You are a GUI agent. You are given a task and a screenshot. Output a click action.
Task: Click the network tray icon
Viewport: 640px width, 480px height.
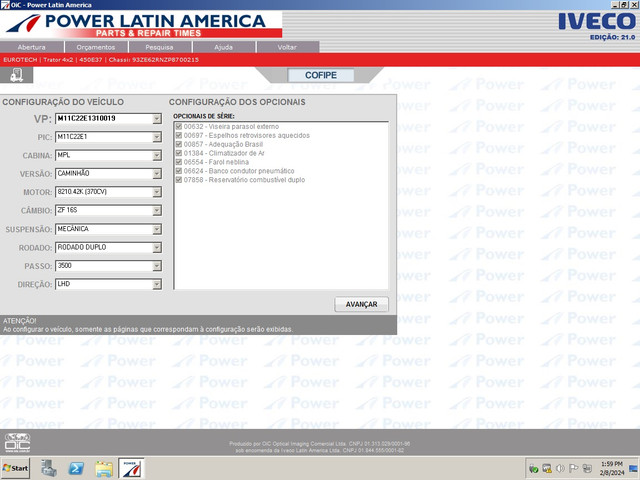tap(587, 468)
